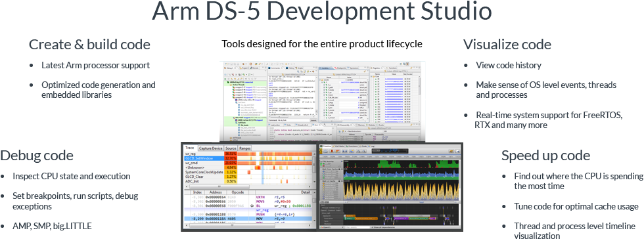Select trace row at address 0x0000118A
644x239 pixels.
248,219
